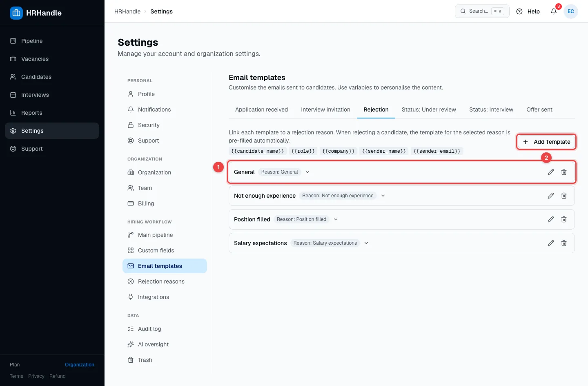Edit the Salary expectations template

click(x=551, y=243)
